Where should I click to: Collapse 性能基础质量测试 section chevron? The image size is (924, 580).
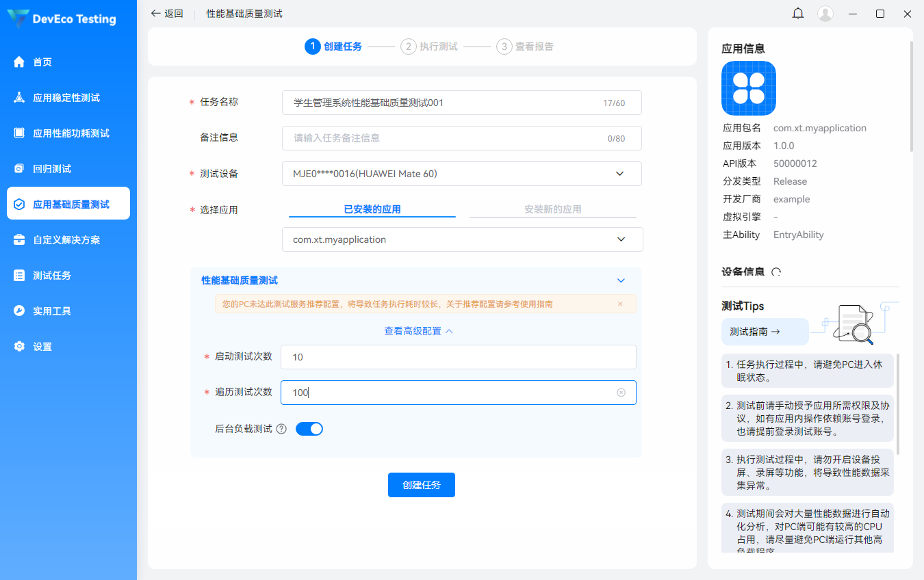pyautogui.click(x=621, y=280)
